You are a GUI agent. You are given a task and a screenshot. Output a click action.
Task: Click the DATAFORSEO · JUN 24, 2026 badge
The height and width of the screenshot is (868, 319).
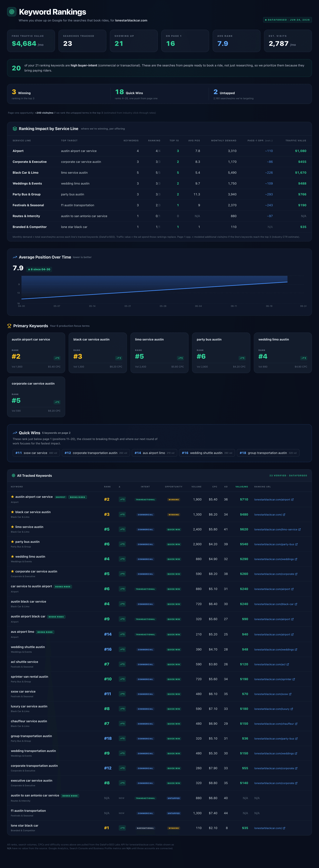click(x=287, y=20)
